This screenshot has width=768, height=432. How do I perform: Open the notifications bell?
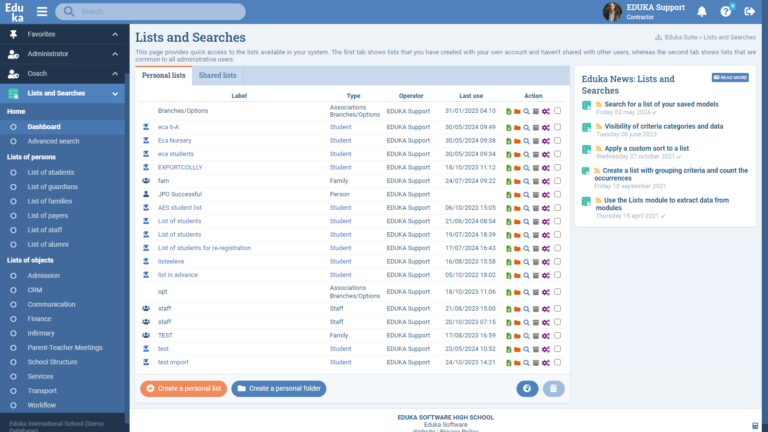(x=702, y=11)
